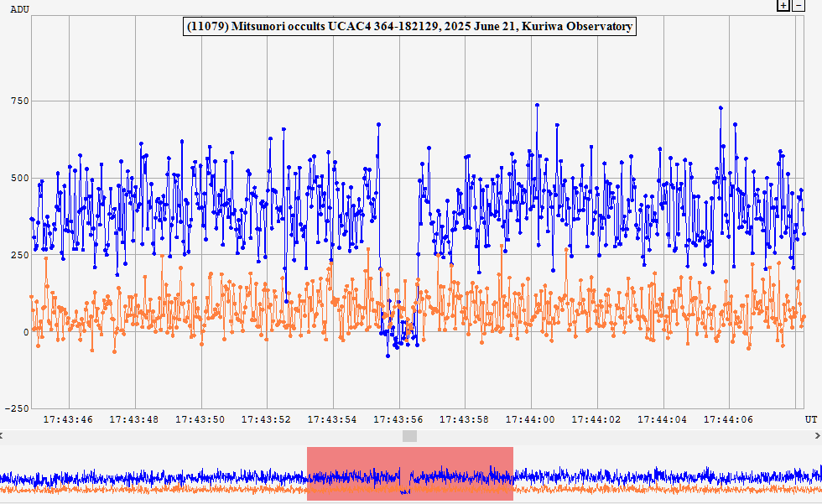822x504 pixels.
Task: Click the −250 y-axis tick label
Action: [x=17, y=408]
